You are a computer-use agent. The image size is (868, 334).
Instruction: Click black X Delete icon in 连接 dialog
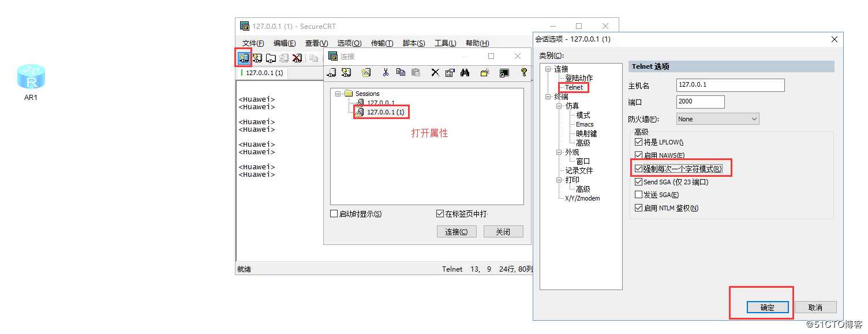point(435,72)
